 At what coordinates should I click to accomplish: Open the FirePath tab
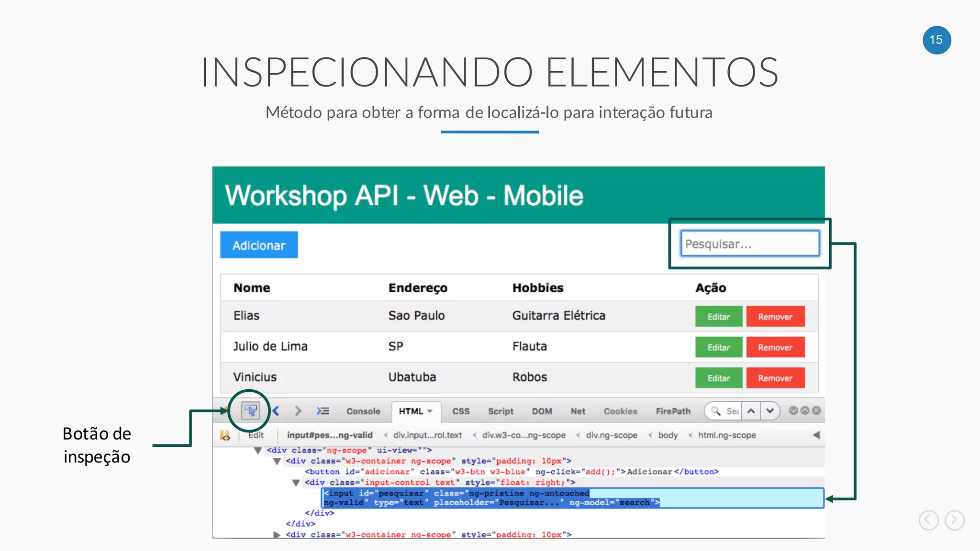pos(673,411)
